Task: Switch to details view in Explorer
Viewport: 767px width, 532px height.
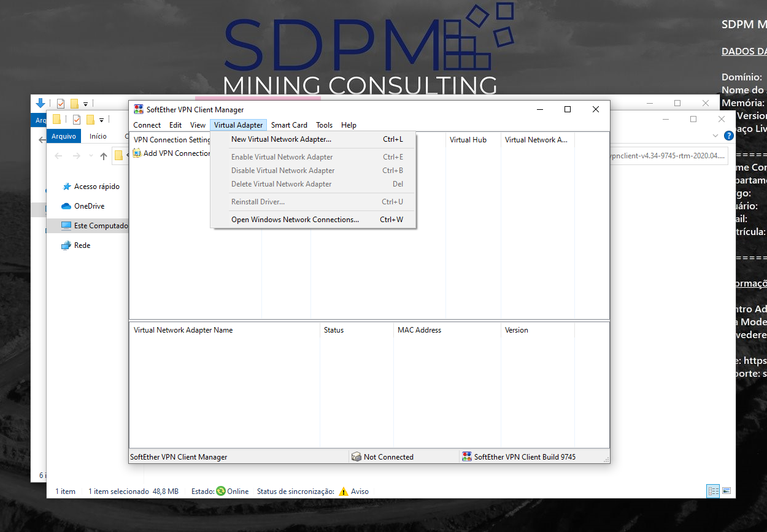Action: [x=713, y=491]
